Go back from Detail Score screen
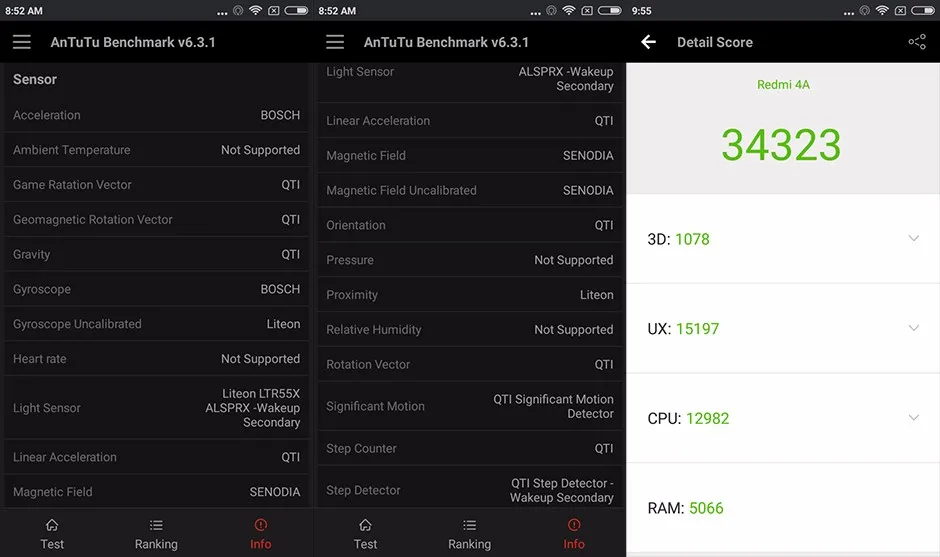Viewport: 940px width, 557px height. [x=648, y=42]
